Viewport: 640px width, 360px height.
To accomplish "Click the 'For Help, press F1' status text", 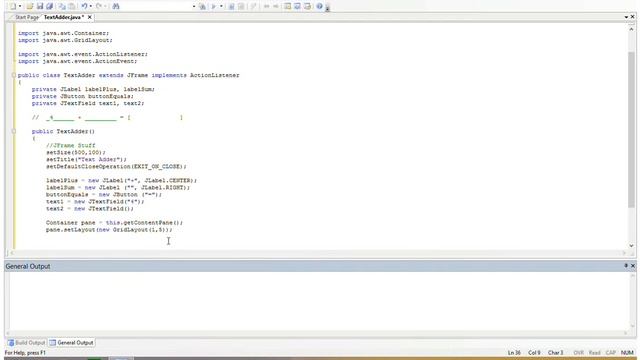I will pyautogui.click(x=25, y=353).
